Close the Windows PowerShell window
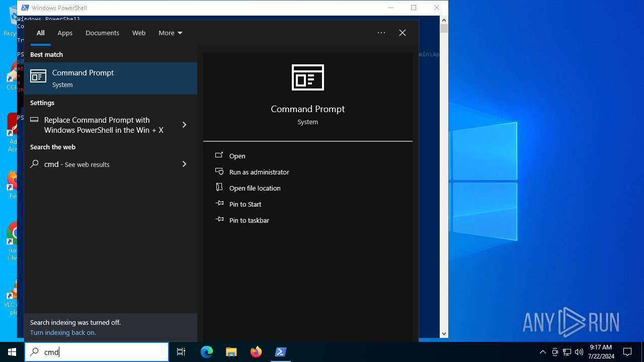 pos(437,8)
